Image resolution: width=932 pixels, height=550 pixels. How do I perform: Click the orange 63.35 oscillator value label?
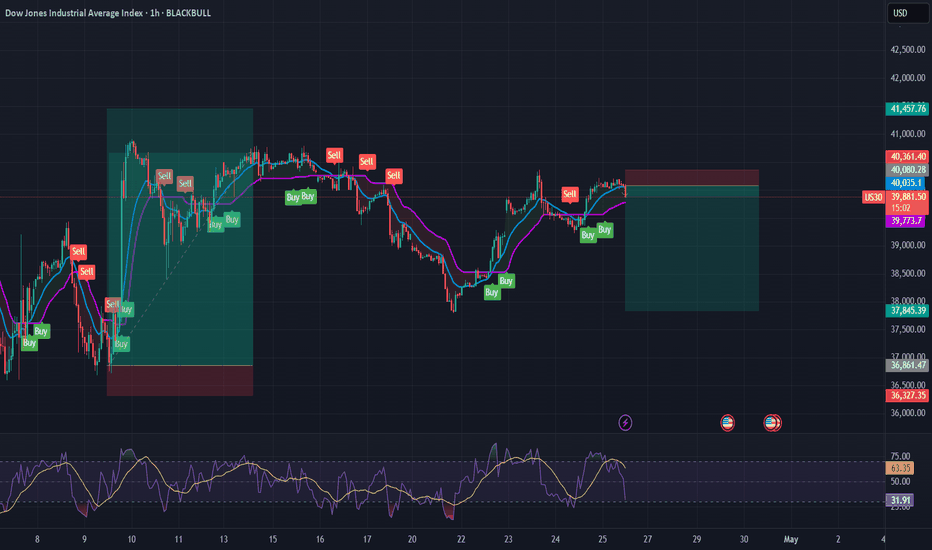pyautogui.click(x=900, y=468)
